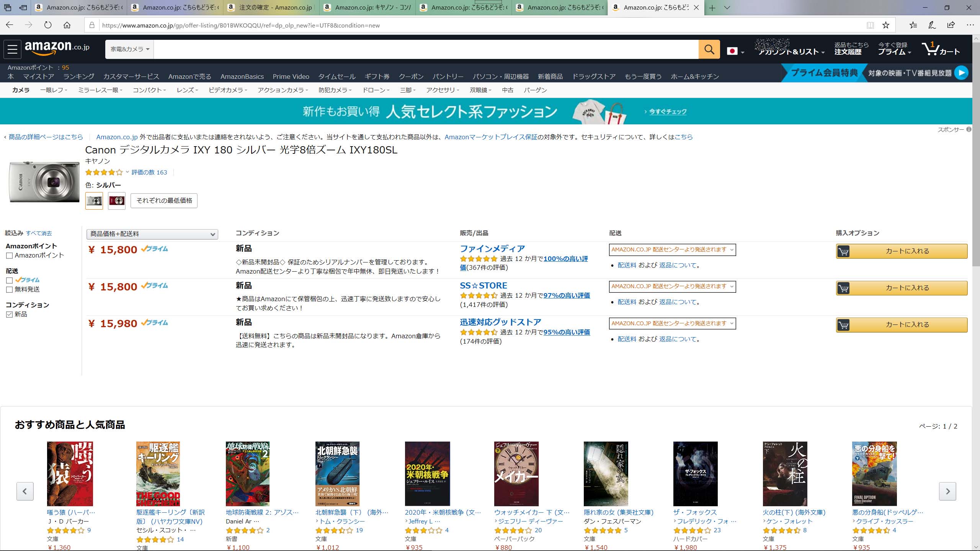Click the set tabs aside icon
Image resolution: width=980 pixels, height=551 pixels.
point(23,8)
